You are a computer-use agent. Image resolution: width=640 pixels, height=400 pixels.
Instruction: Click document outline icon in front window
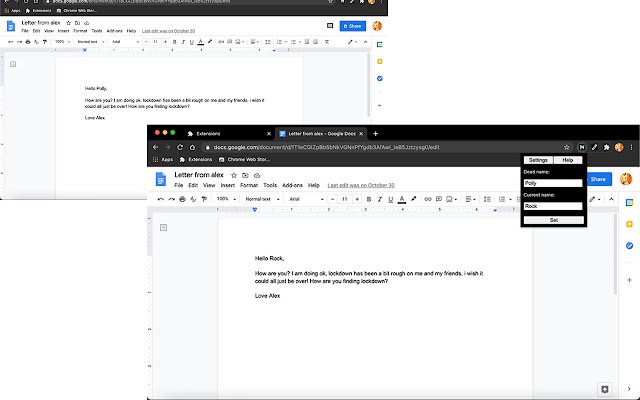tap(164, 227)
